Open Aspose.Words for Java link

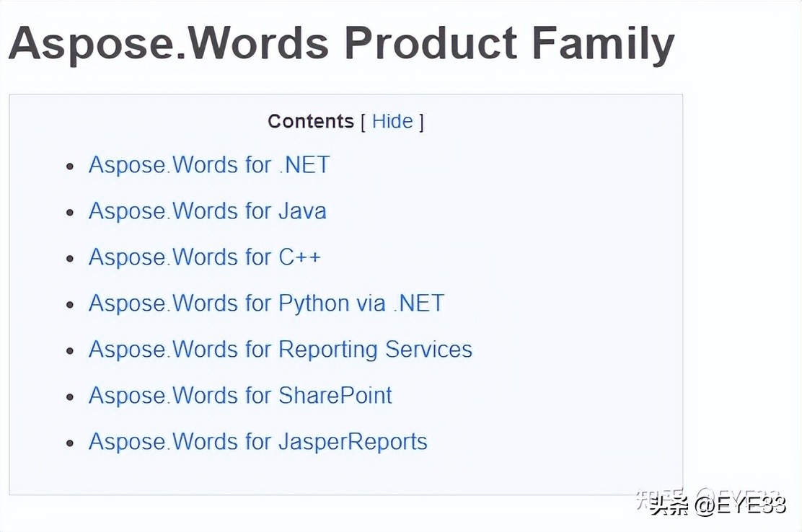207,211
